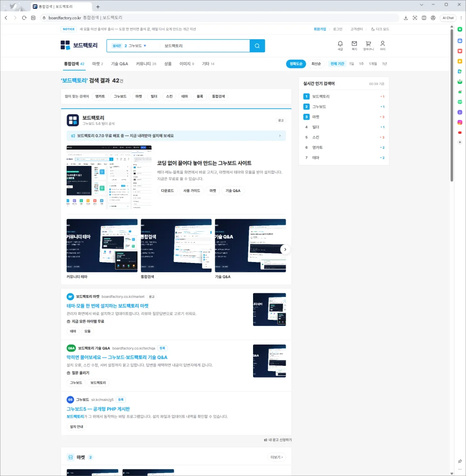
Task: Click the 보드팩토리 logo in the header
Action: point(79,45)
